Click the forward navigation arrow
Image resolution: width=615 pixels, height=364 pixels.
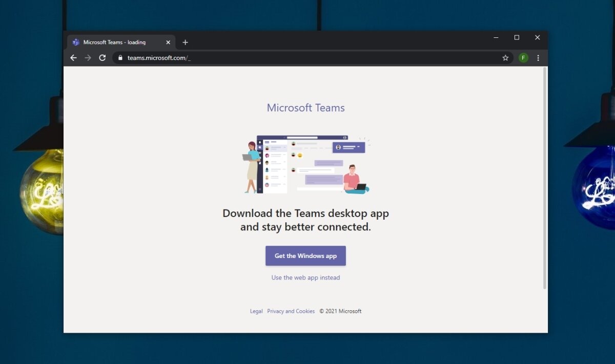(88, 58)
